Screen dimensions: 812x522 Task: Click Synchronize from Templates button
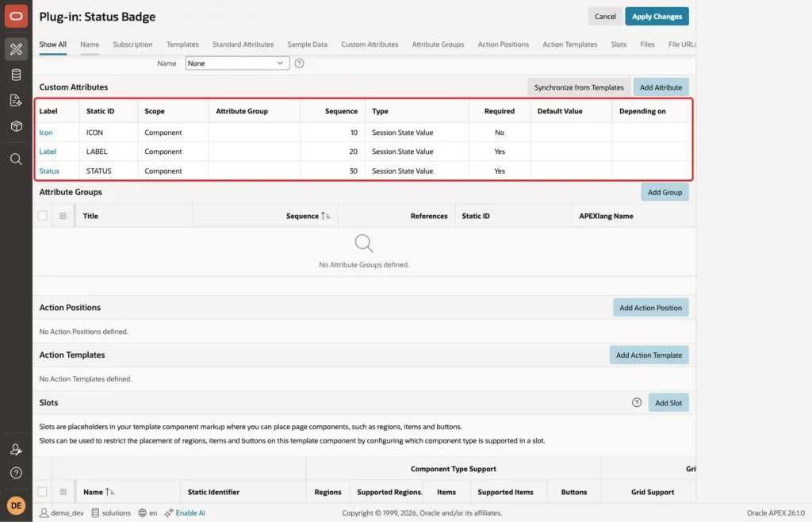(579, 87)
